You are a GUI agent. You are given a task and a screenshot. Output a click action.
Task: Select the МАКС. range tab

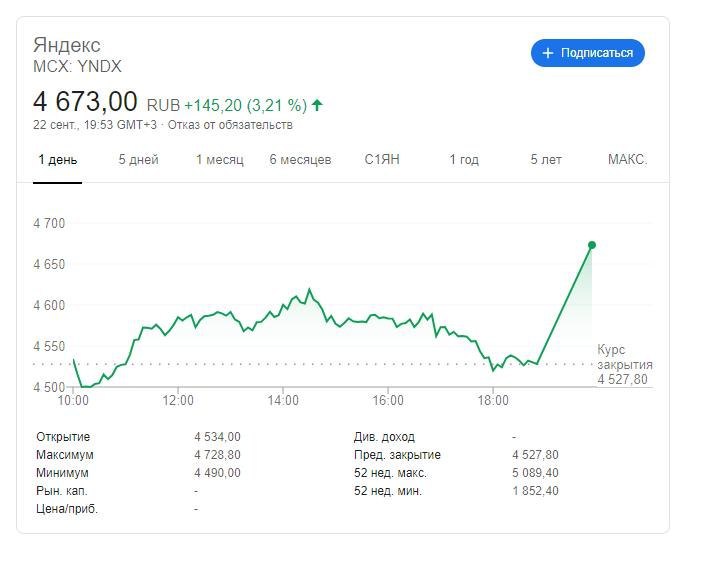pos(627,159)
